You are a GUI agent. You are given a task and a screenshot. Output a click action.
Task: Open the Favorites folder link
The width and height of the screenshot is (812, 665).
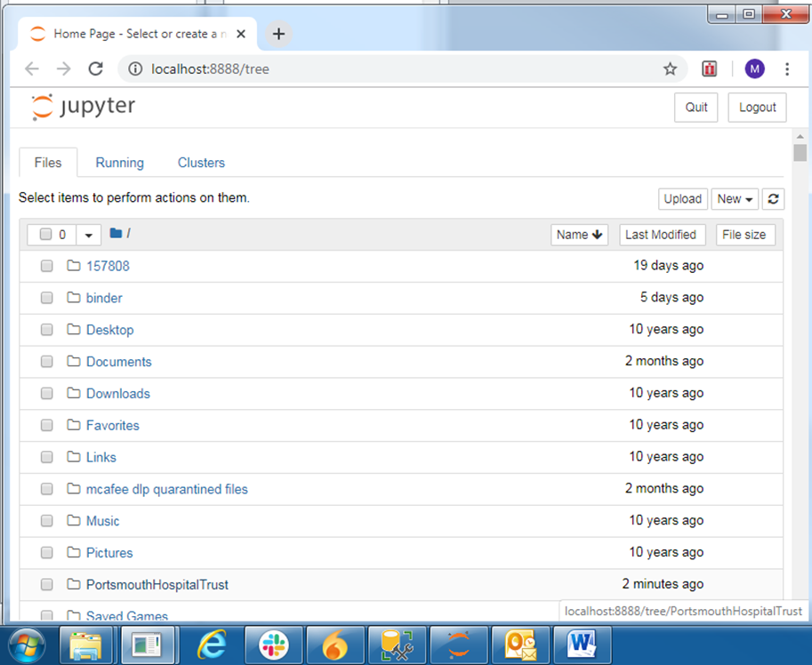point(112,425)
